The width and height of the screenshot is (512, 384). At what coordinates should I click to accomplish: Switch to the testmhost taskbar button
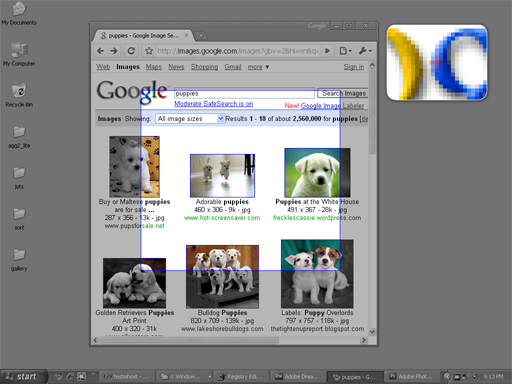click(x=127, y=377)
